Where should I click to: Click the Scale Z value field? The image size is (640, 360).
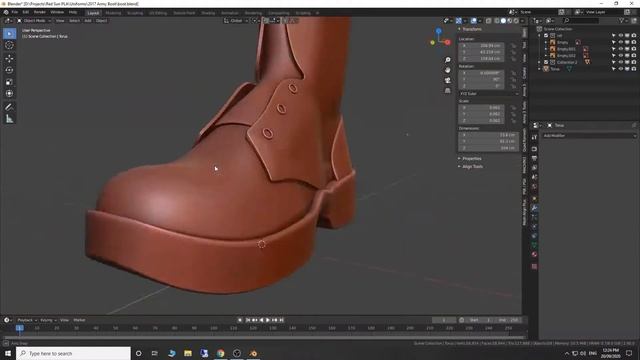pos(482,121)
